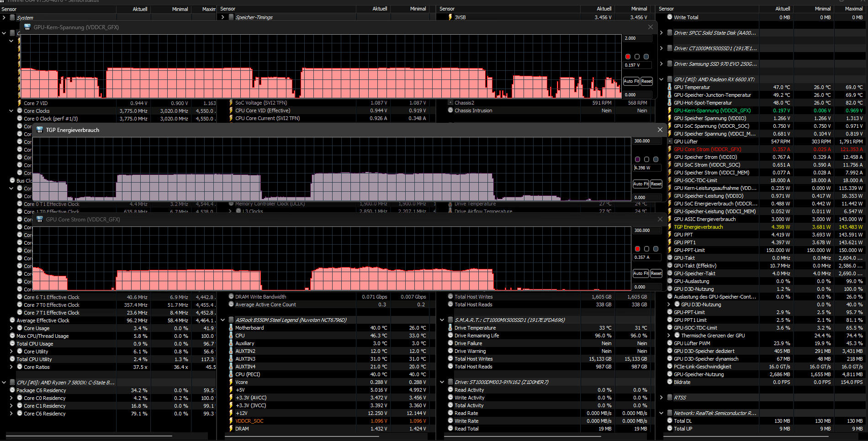Click the lightning icon beside GPU Core Strom
Viewport: 868px width, 441px height.
pyautogui.click(x=670, y=149)
